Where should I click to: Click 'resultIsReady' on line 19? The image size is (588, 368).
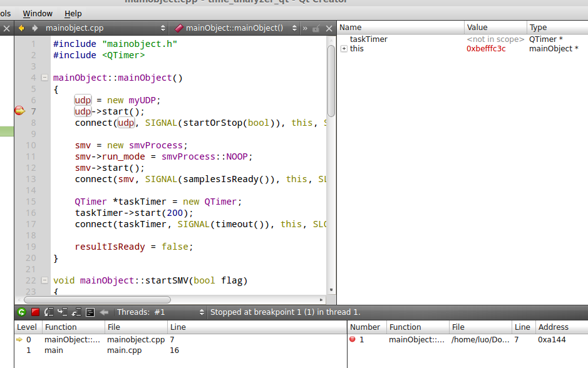click(110, 247)
